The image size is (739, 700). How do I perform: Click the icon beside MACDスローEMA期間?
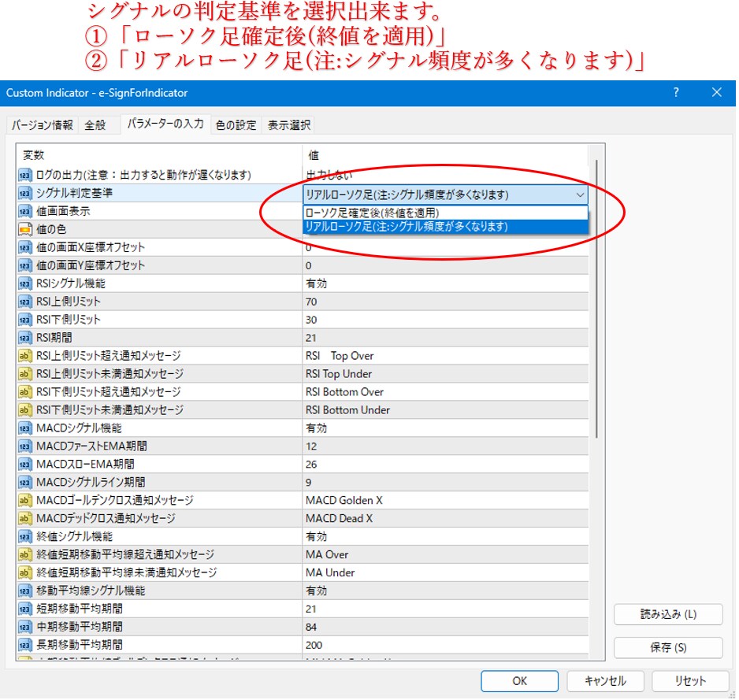coord(24,465)
